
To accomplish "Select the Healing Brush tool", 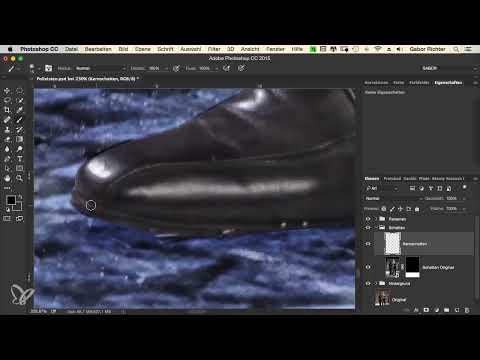I will 7,120.
